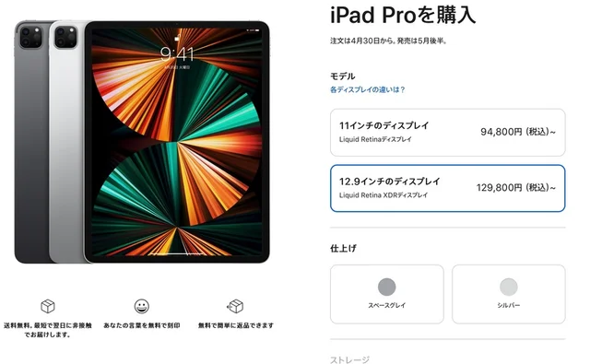590x364 pixels.
Task: Select the 12.9インチのディスプレイ model option
Action: coord(447,188)
